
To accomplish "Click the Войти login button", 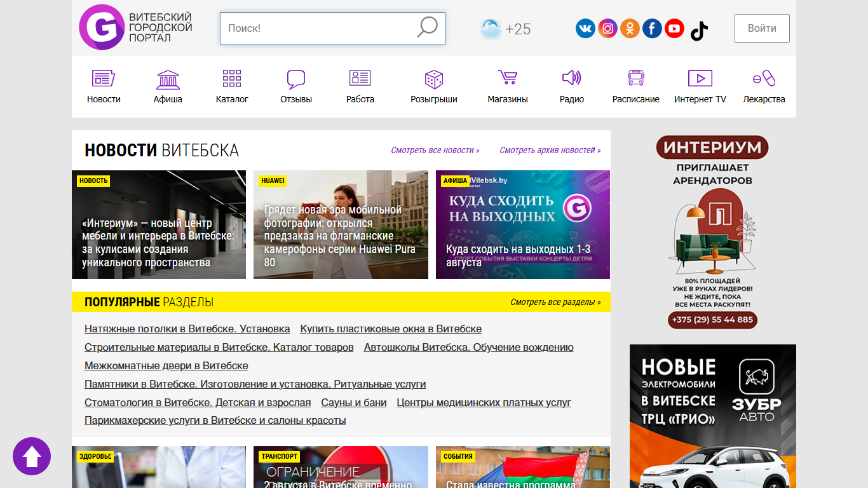I will pyautogui.click(x=762, y=28).
